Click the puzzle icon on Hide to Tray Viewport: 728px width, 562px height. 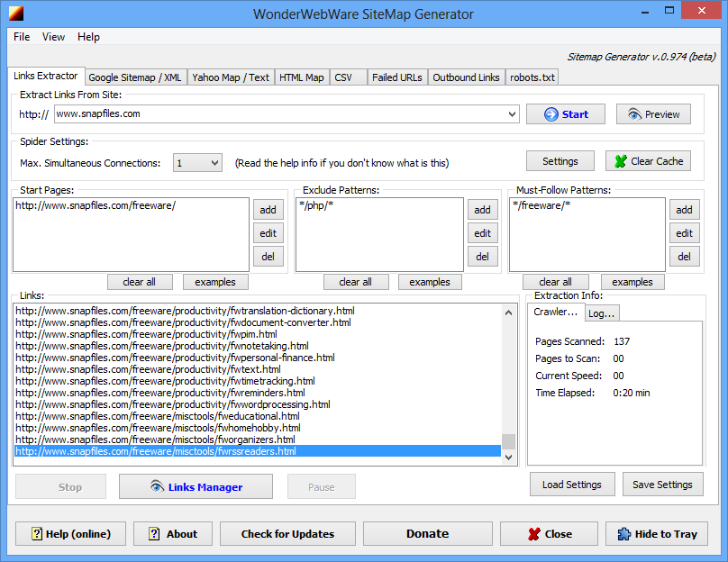tap(624, 534)
